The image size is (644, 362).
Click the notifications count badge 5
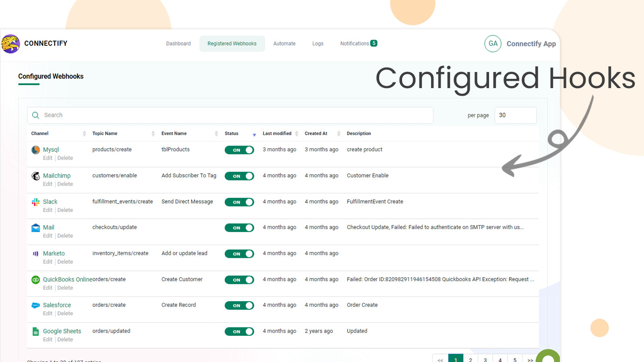point(374,43)
